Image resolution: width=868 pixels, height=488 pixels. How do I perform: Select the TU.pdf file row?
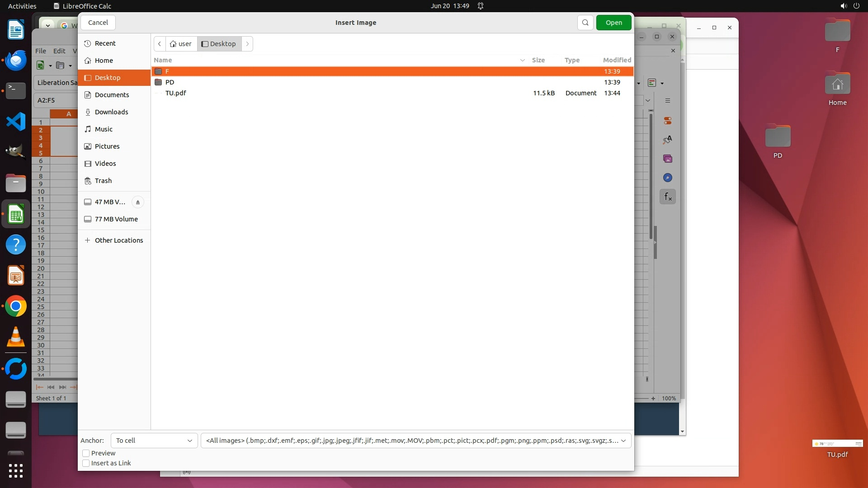[176, 93]
